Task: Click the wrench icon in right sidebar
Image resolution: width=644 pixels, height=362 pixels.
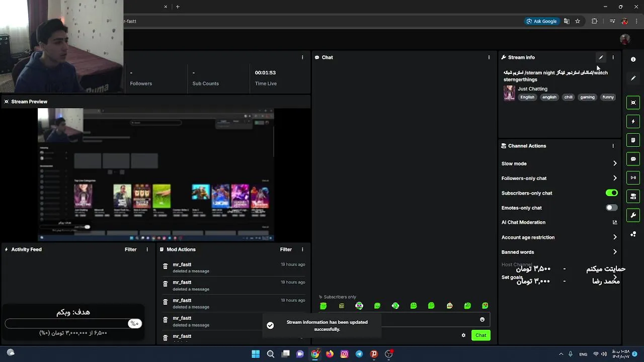Action: click(x=633, y=215)
